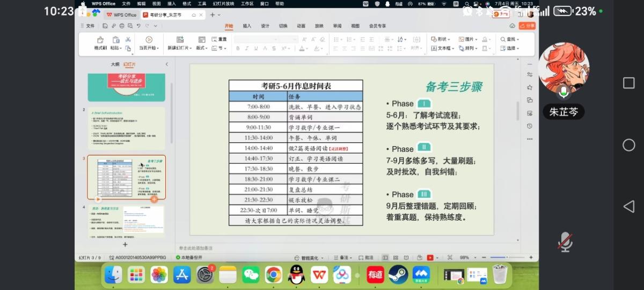The width and height of the screenshot is (644, 290).
Task: Toggle the muted microphone icon
Action: click(x=565, y=242)
